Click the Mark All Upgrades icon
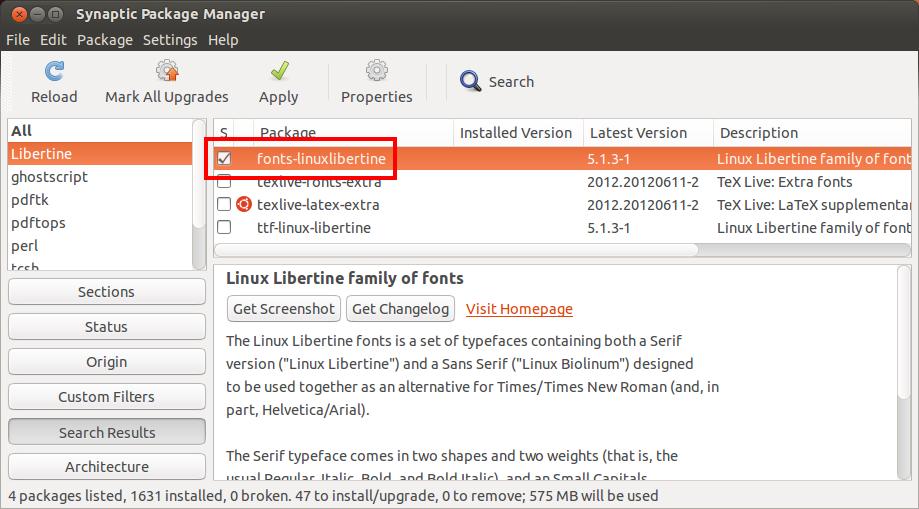The height and width of the screenshot is (509, 919). pyautogui.click(x=167, y=72)
